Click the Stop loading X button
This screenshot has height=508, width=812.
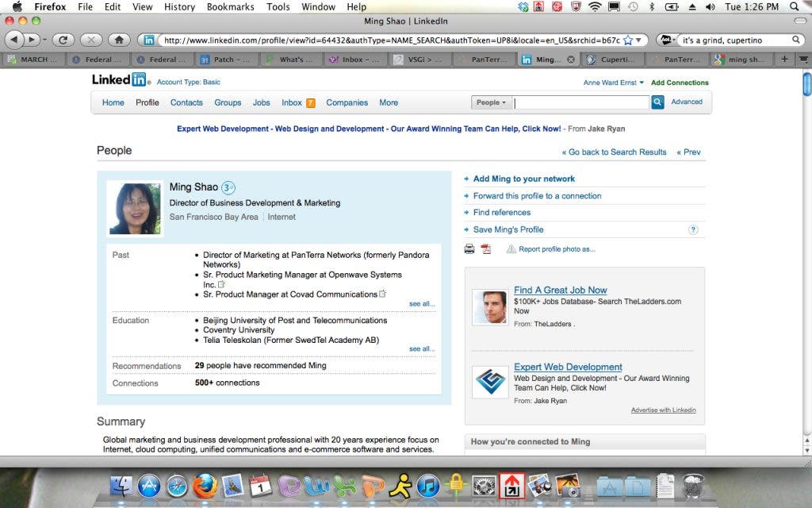91,40
